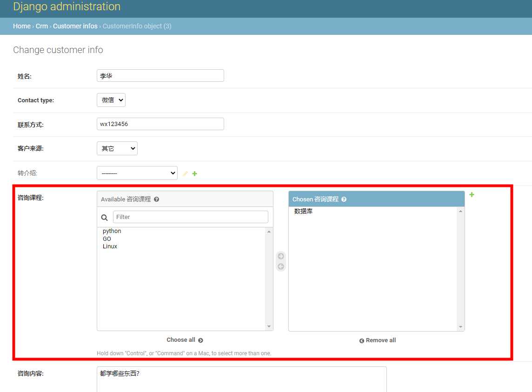Click the help icon beside Chosen 咨询课程
This screenshot has width=532, height=392.
point(344,199)
